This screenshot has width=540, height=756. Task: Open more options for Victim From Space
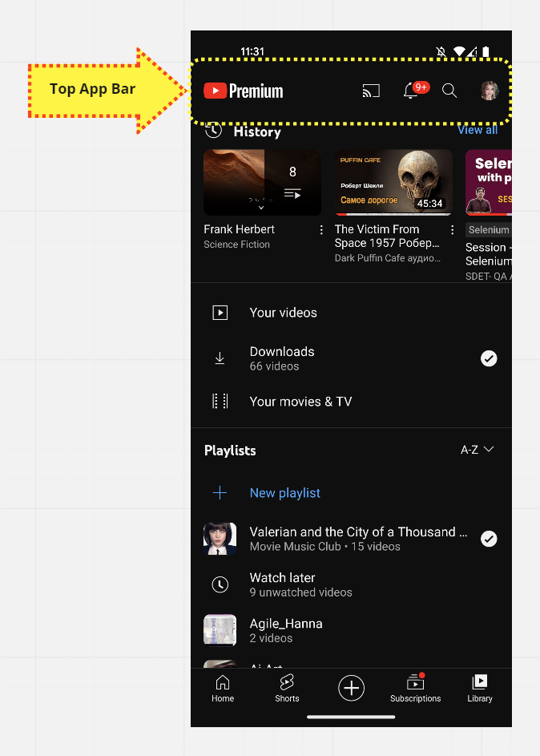coord(453,230)
